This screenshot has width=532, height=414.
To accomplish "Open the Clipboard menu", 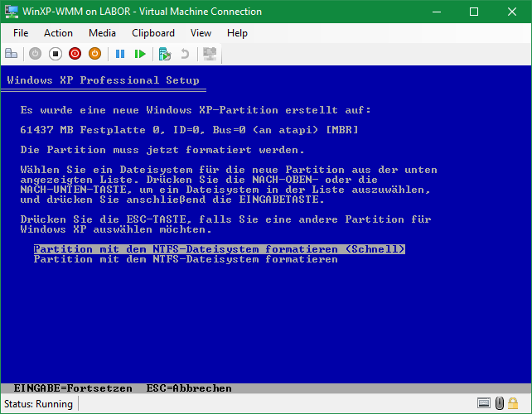I will (x=153, y=33).
